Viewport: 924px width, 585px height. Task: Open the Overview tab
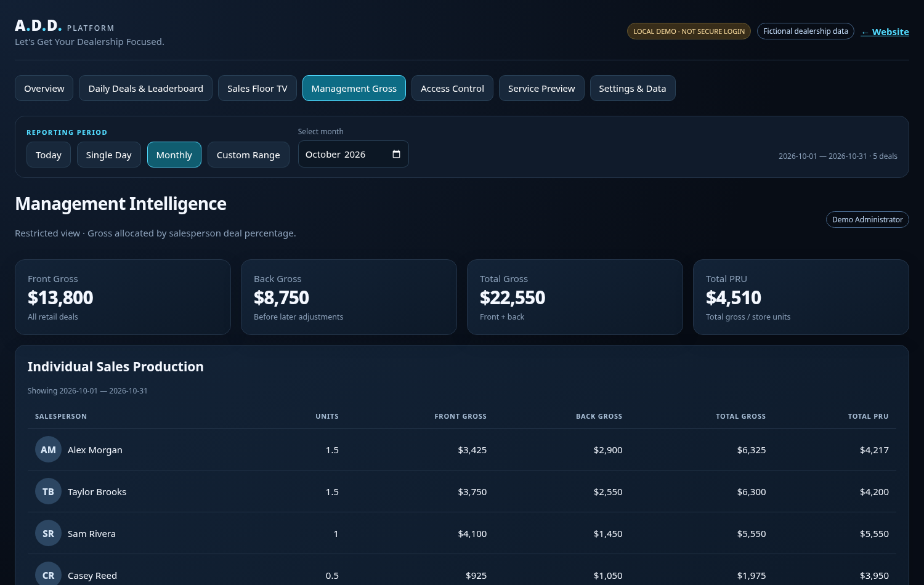(44, 88)
